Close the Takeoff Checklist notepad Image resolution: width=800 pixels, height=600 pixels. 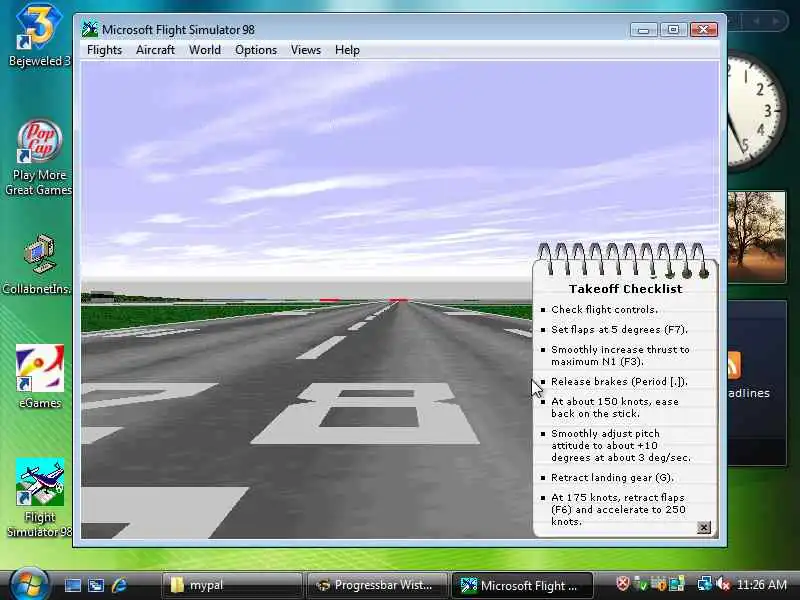coord(703,528)
